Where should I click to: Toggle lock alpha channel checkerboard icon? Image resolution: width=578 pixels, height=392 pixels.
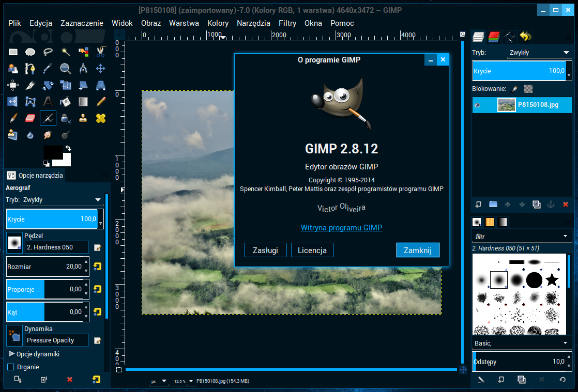tap(528, 89)
